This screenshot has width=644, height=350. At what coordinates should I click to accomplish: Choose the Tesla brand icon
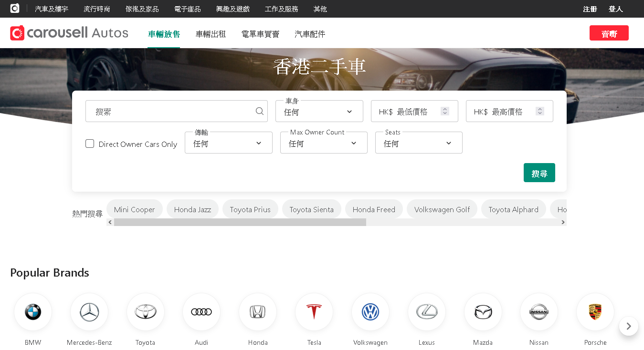[314, 312]
